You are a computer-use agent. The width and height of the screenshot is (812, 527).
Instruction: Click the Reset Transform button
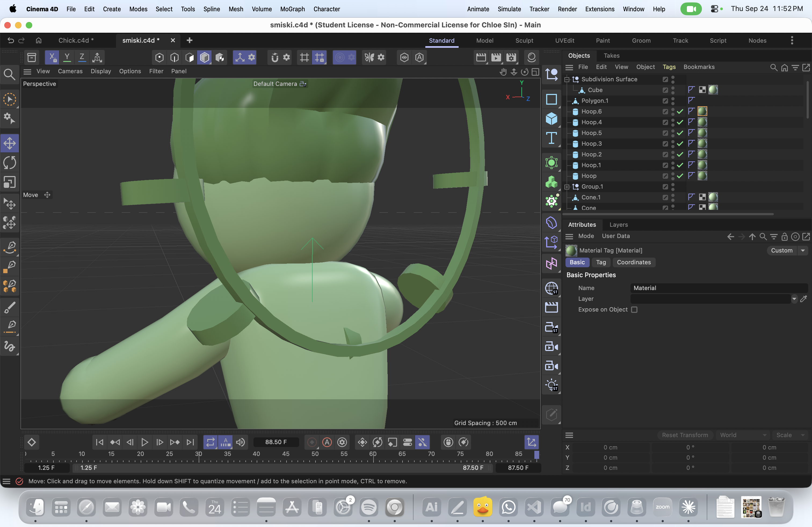[x=685, y=435]
